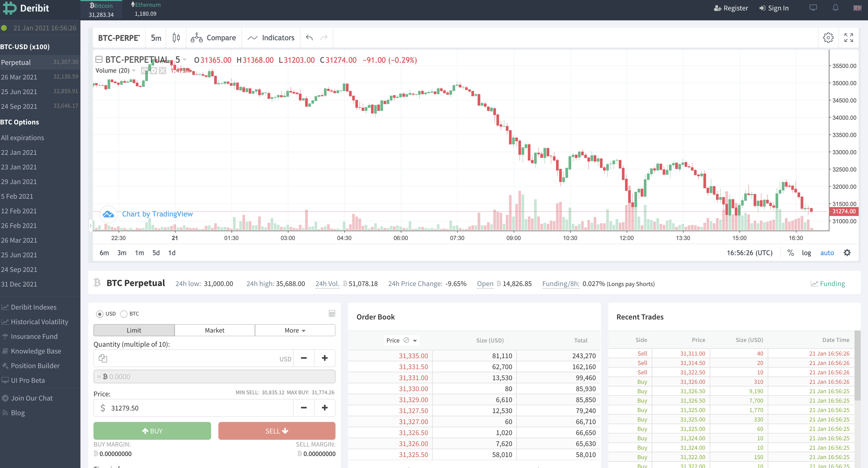Open the chart candle style selector icon

[x=176, y=38]
